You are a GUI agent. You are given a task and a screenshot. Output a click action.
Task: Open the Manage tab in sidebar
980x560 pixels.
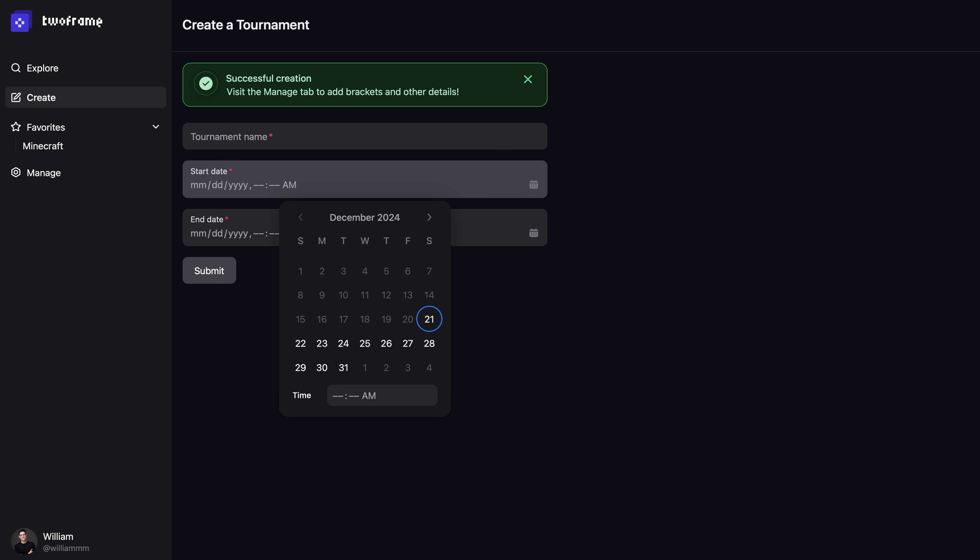tap(43, 173)
